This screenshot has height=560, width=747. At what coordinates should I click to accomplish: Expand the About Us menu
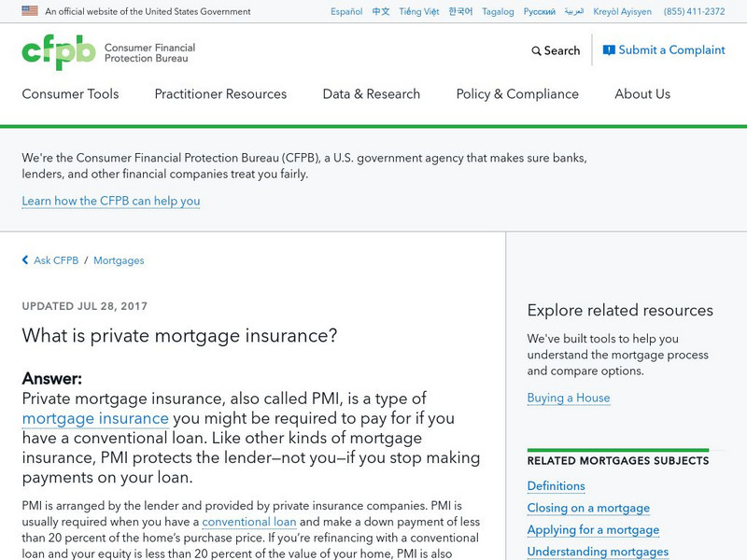pos(642,94)
